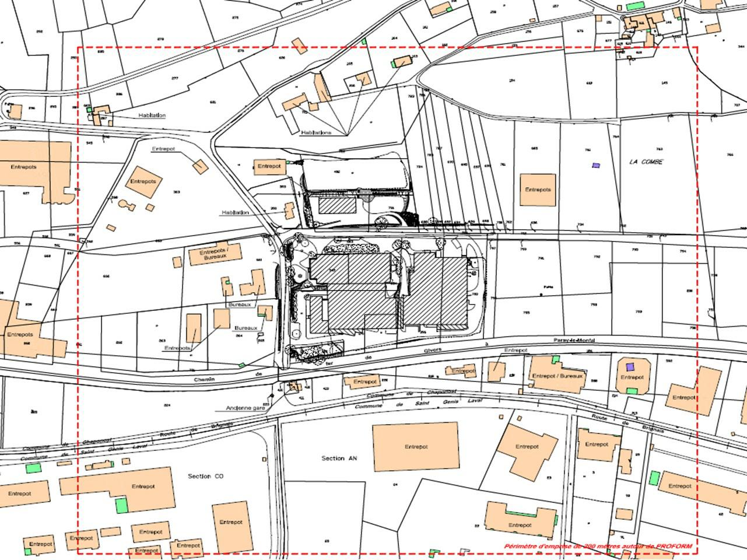
Task: Click the large Entrepot building in Section AN
Action: (415, 447)
